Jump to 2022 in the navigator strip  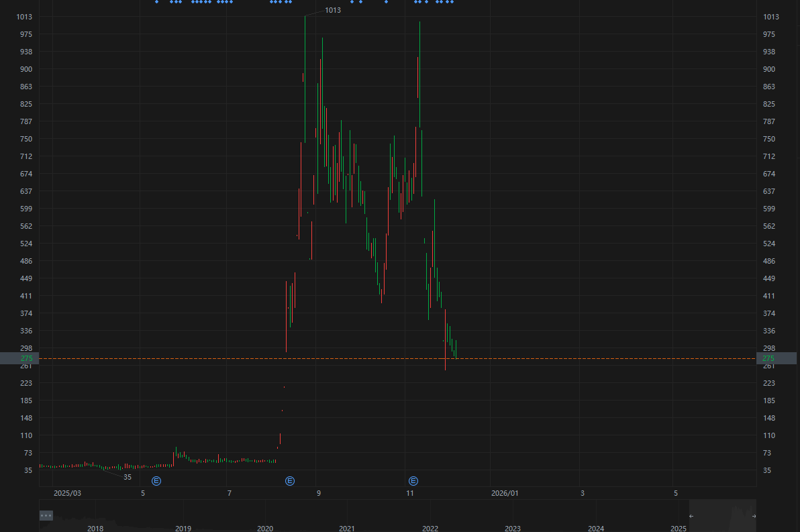point(430,529)
